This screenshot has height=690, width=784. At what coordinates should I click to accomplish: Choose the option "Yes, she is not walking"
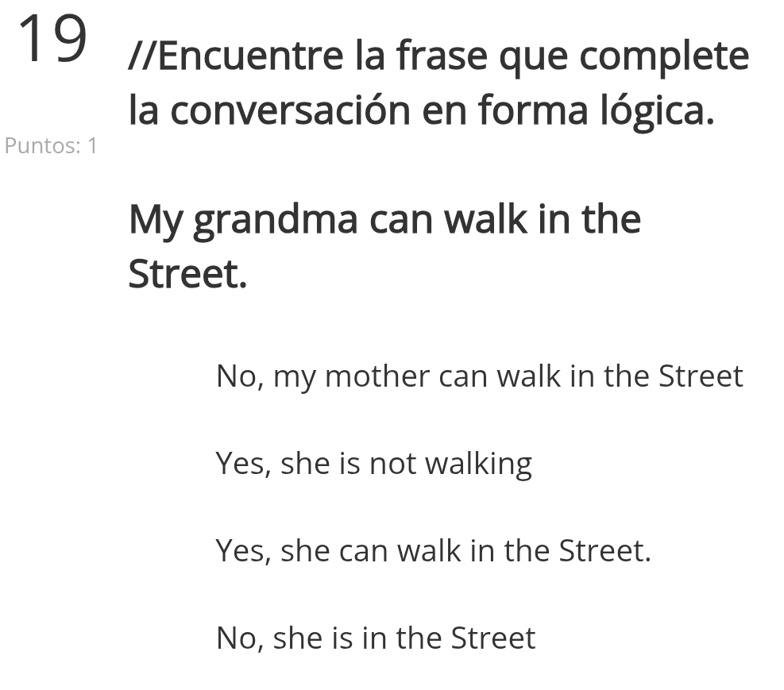(x=373, y=463)
